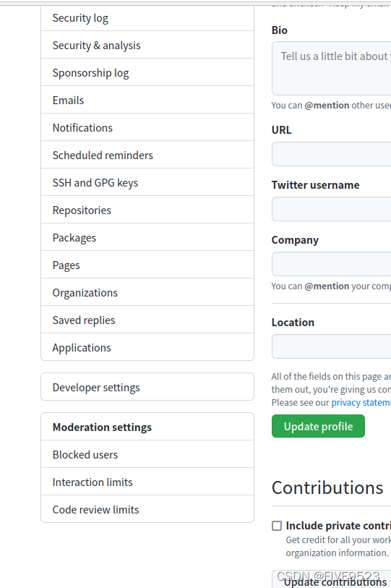Open Developer settings

(x=147, y=387)
